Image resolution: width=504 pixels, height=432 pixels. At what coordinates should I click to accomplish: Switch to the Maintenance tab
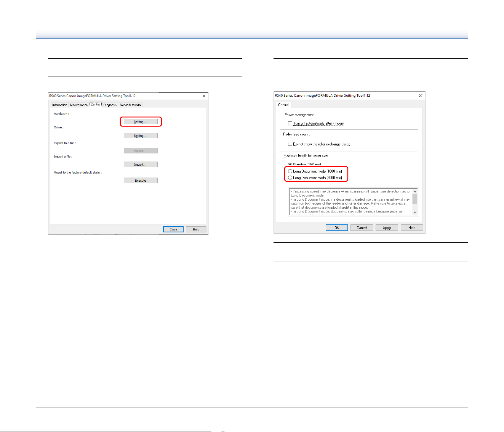pyautogui.click(x=79, y=105)
